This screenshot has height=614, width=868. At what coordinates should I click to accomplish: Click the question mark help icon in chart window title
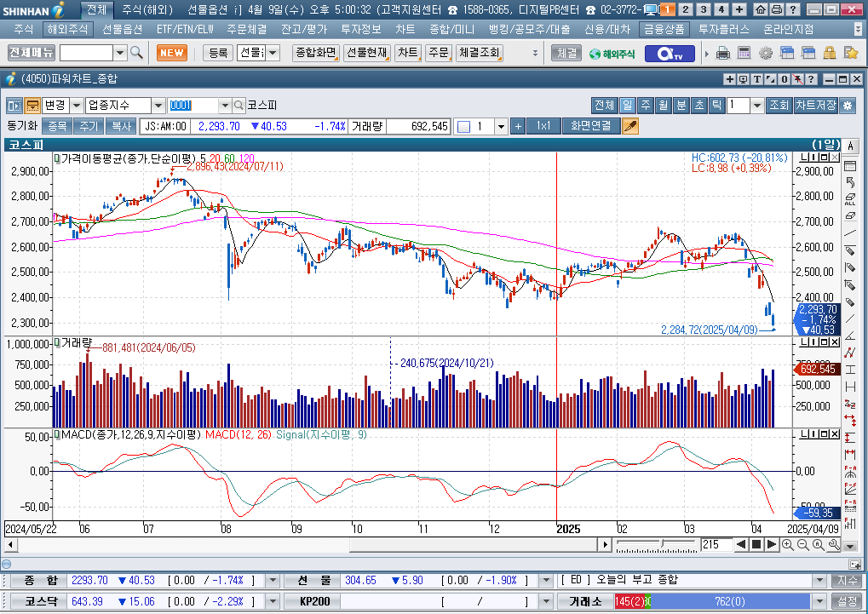pyautogui.click(x=811, y=79)
